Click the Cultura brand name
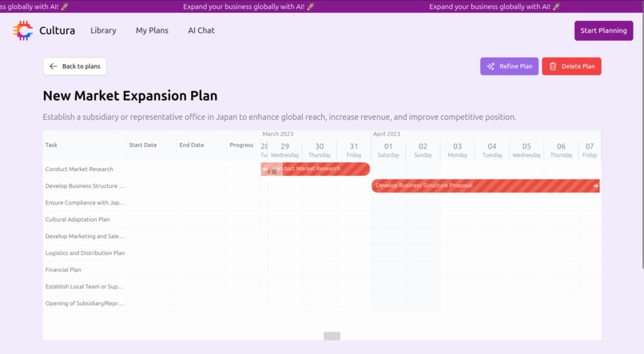The width and height of the screenshot is (644, 354). coord(57,30)
